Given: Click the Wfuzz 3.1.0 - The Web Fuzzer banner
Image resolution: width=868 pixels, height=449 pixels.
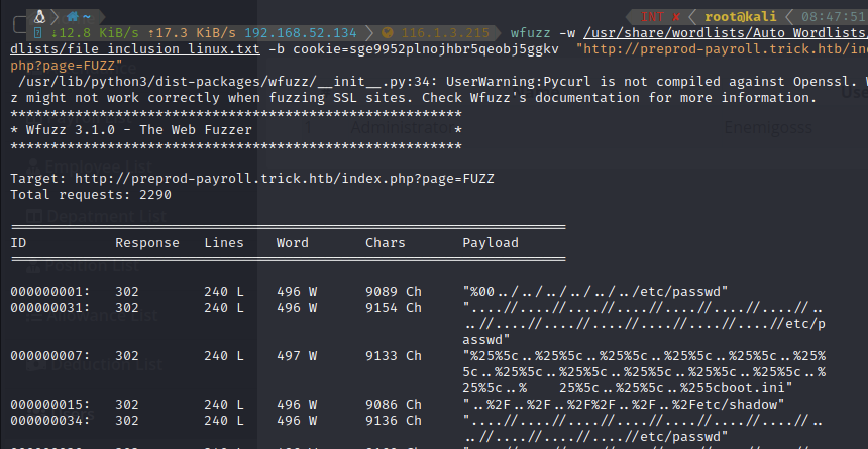Looking at the screenshot, I should pos(139,130).
